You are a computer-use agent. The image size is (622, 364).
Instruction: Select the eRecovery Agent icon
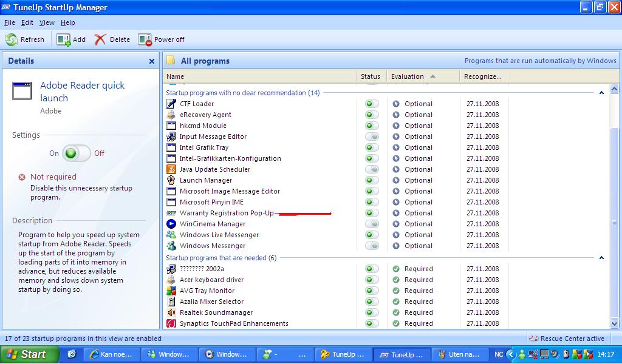click(171, 115)
